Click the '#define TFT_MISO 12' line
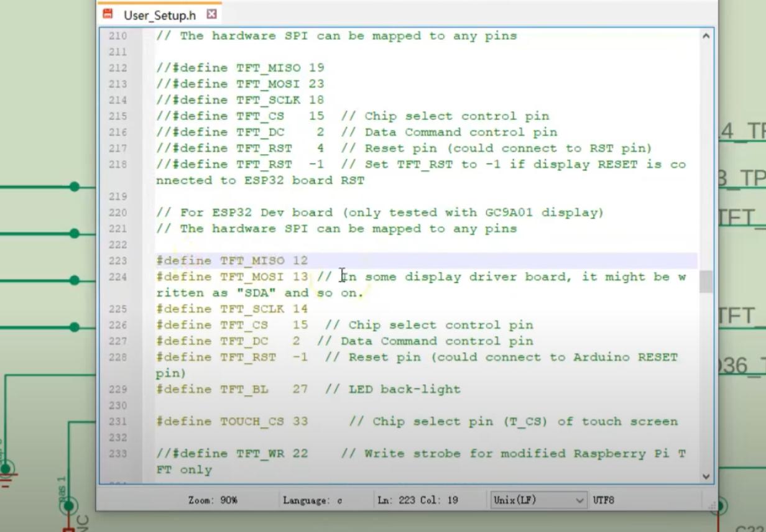This screenshot has width=766, height=532. (232, 261)
